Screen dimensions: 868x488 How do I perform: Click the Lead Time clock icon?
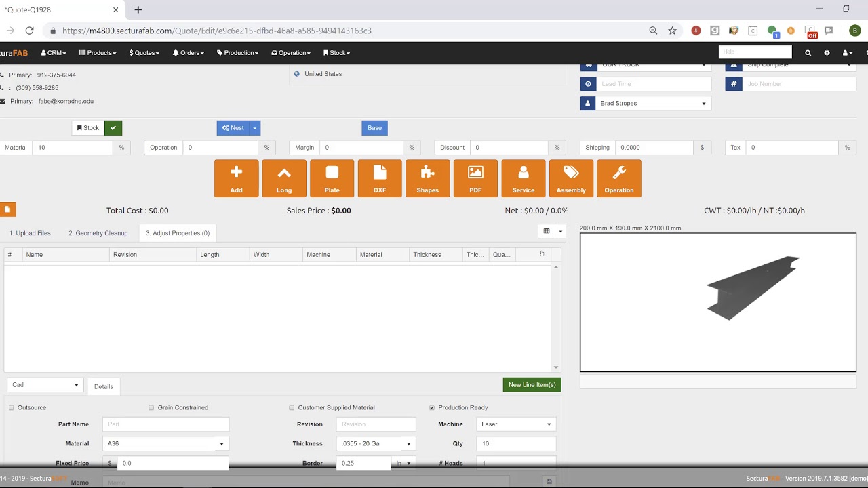point(588,84)
